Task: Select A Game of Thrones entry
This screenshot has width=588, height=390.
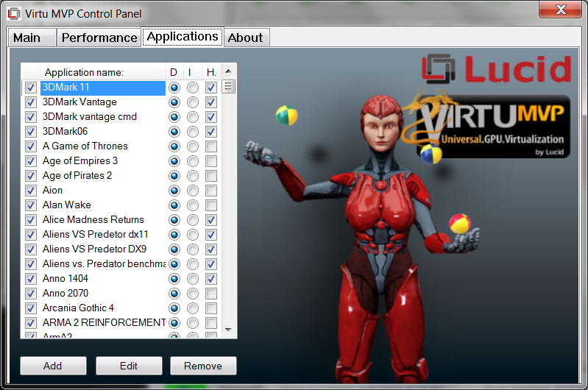Action: (x=103, y=146)
